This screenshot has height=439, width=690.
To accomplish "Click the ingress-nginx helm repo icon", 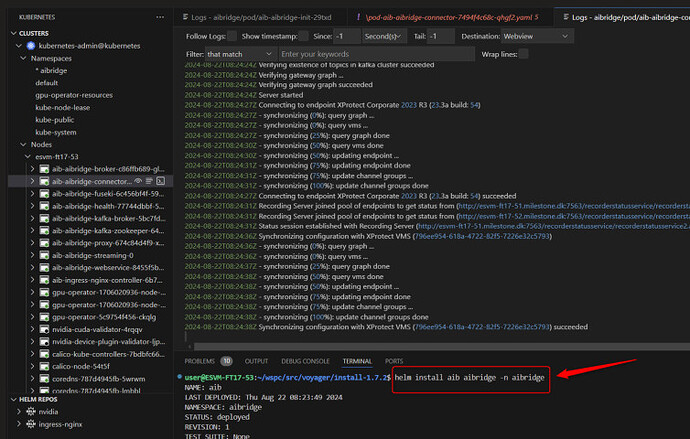I will click(x=30, y=425).
